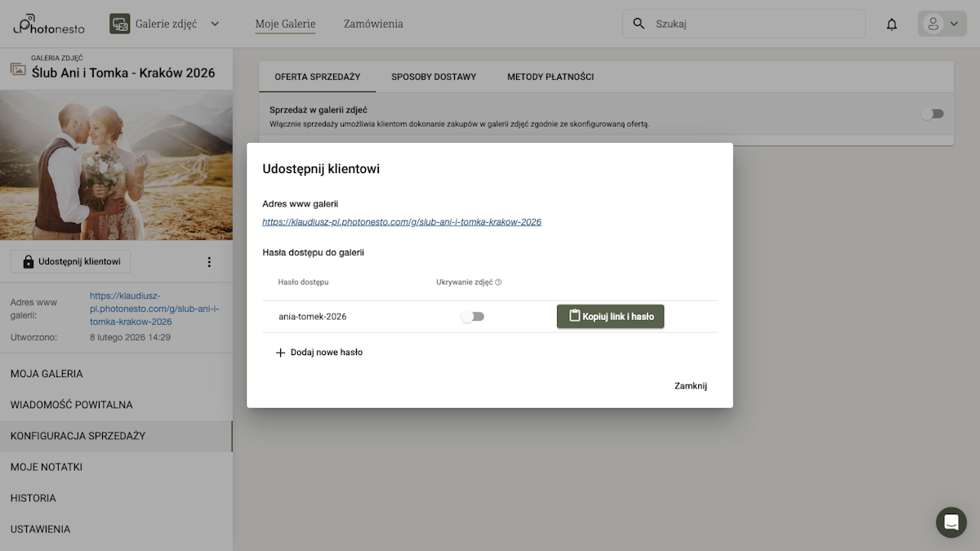Image resolution: width=980 pixels, height=551 pixels.
Task: Go to Zamówienia in top navigation
Action: (373, 24)
